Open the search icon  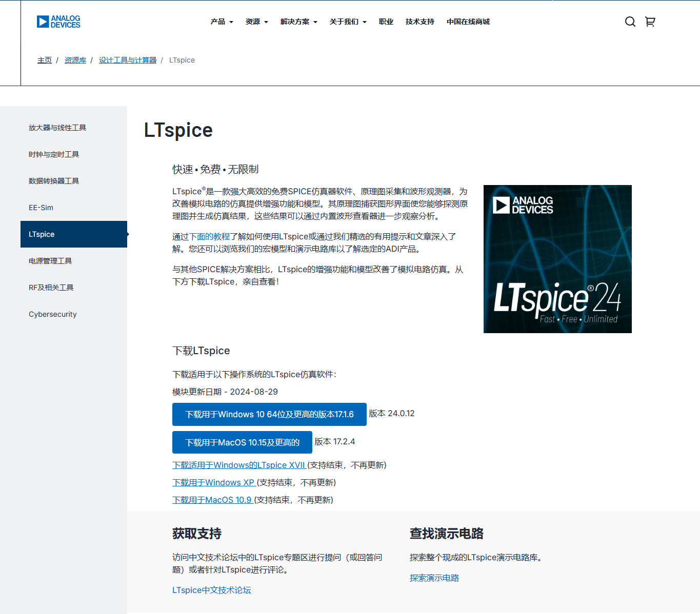point(630,22)
